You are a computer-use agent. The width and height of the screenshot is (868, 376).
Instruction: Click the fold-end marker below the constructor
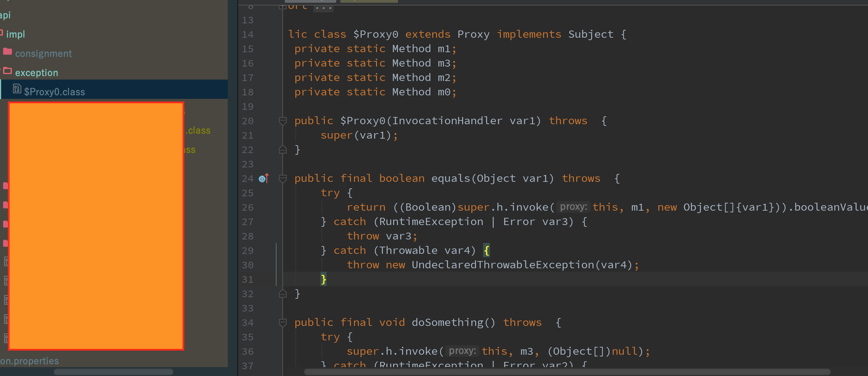click(x=283, y=150)
